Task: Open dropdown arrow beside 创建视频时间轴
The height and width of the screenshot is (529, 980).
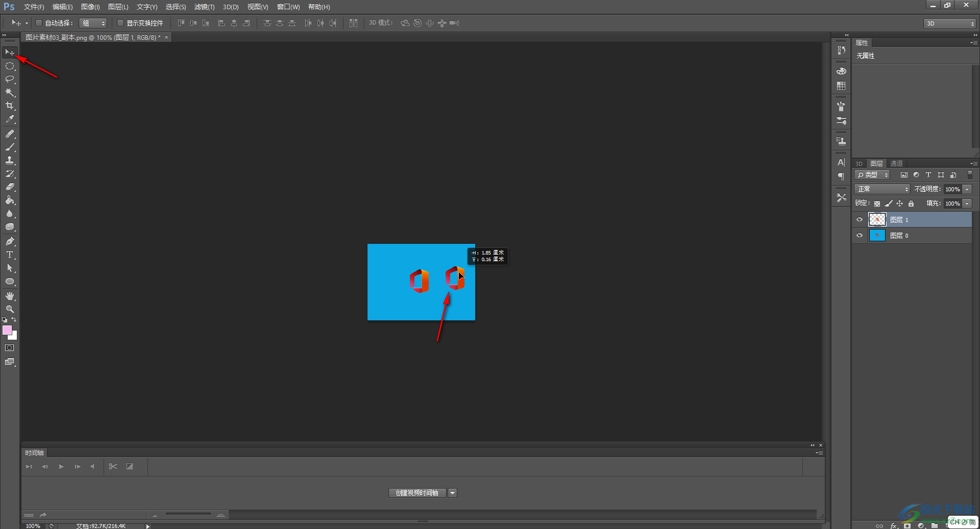Action: (453, 493)
